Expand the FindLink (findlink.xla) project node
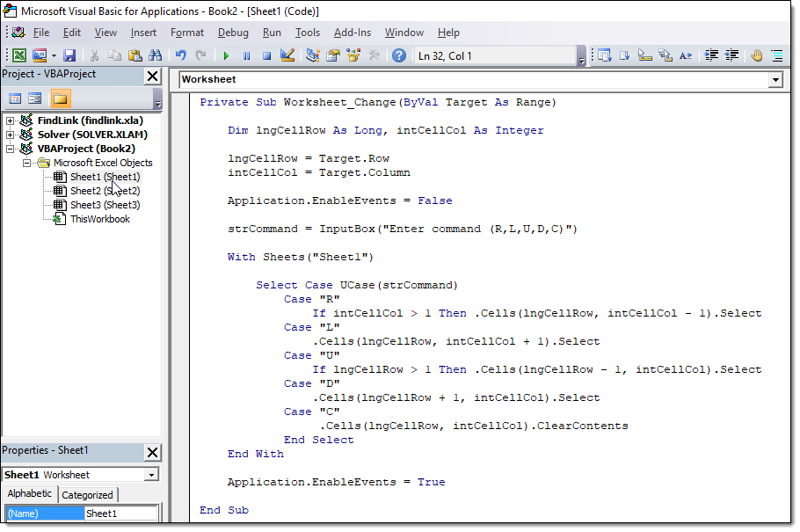Image resolution: width=800 pixels, height=532 pixels. pyautogui.click(x=11, y=120)
